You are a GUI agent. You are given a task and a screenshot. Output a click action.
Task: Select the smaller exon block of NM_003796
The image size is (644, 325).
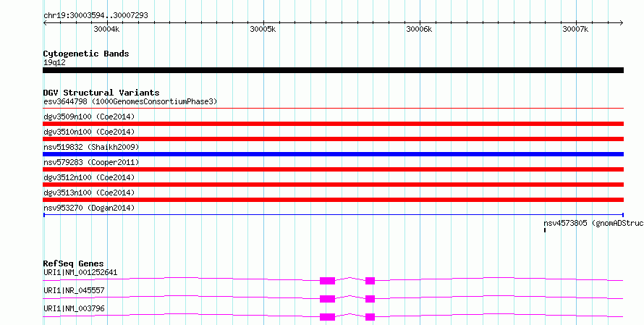370,317
